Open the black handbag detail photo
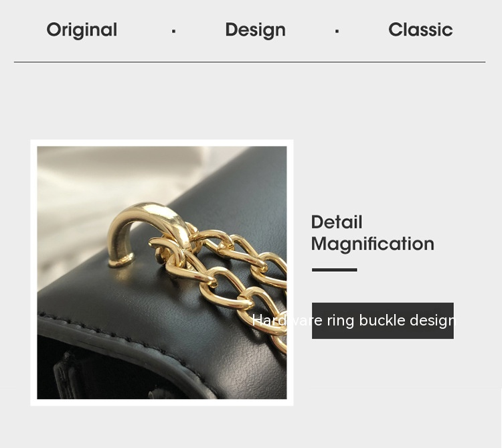 pos(162,273)
